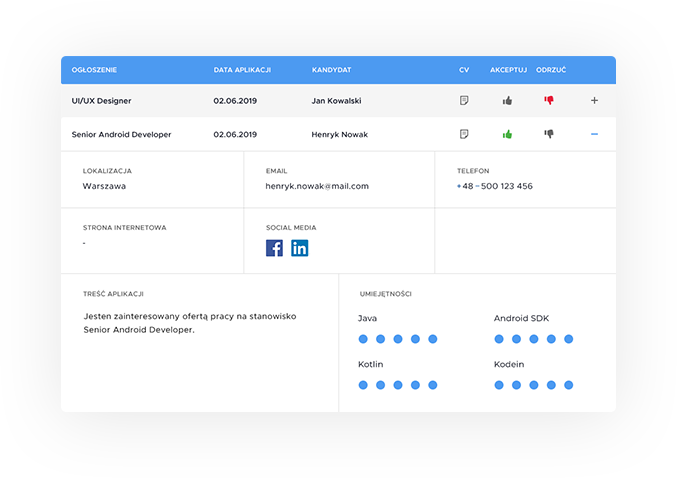Click the Kandydat column header

click(x=331, y=70)
